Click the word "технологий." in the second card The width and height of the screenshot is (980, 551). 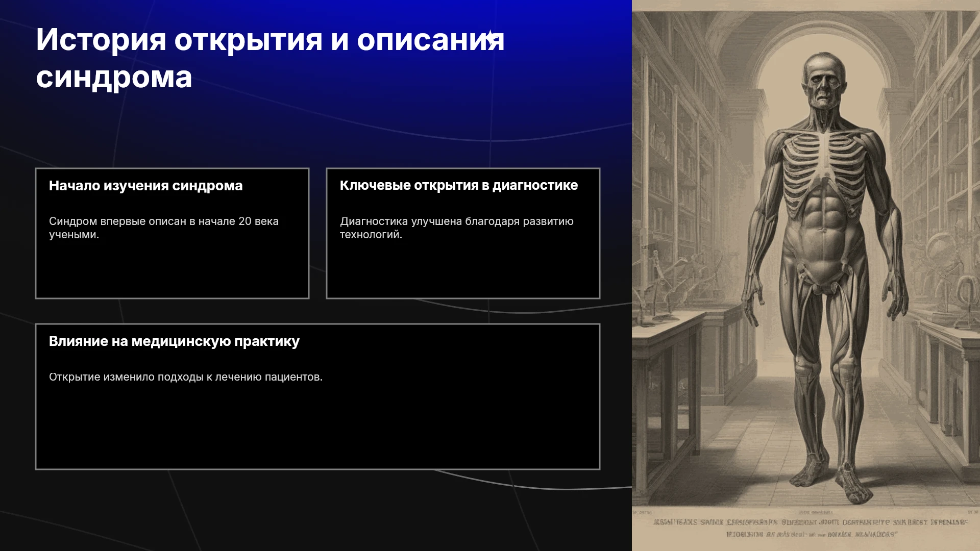pos(371,235)
